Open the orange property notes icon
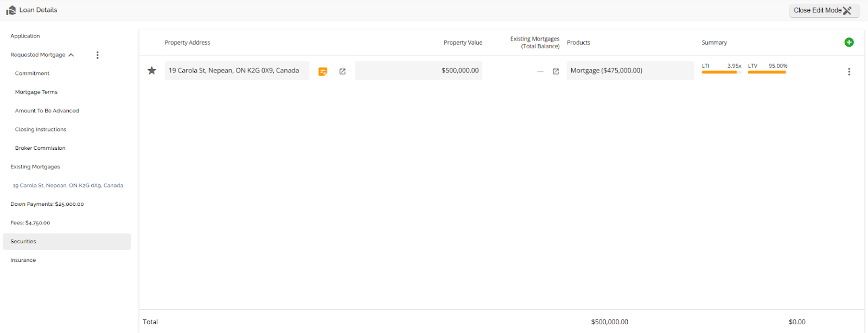The height and width of the screenshot is (333, 868). coord(323,71)
